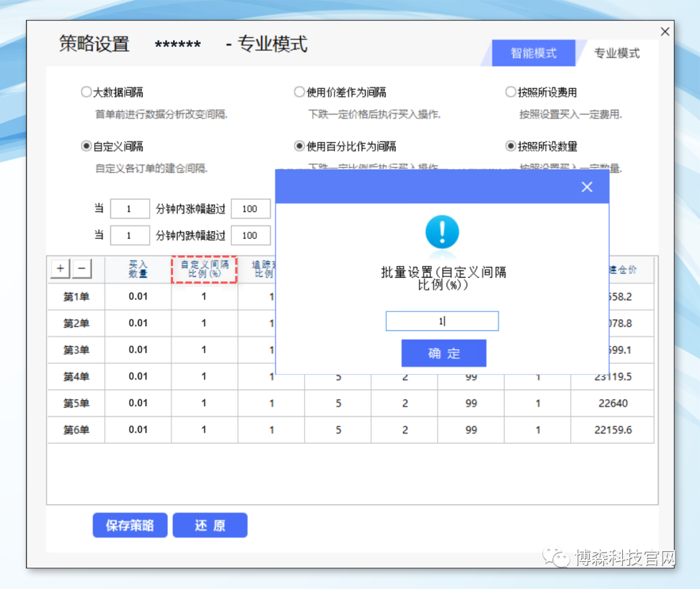Viewport: 700px width, 589px height.
Task: Switch to the 智能模式 tab
Action: pos(533,53)
